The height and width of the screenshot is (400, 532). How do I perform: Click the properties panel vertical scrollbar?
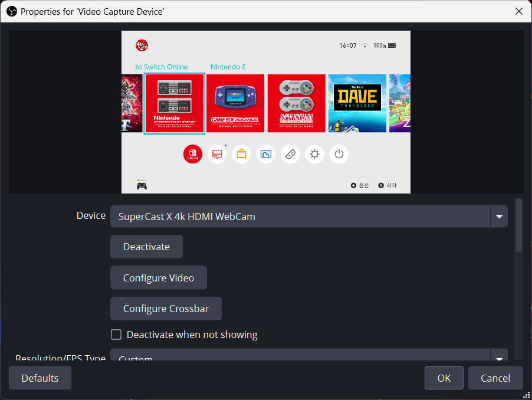point(518,225)
